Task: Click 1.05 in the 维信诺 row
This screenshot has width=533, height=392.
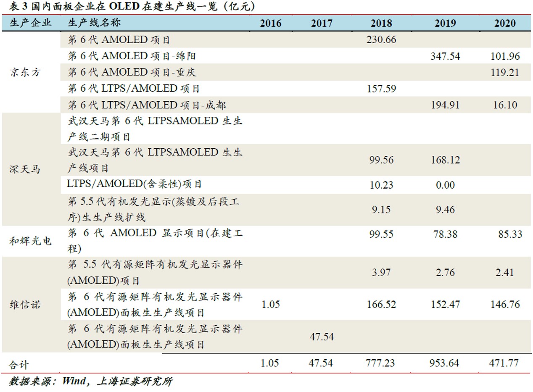Action: [271, 305]
